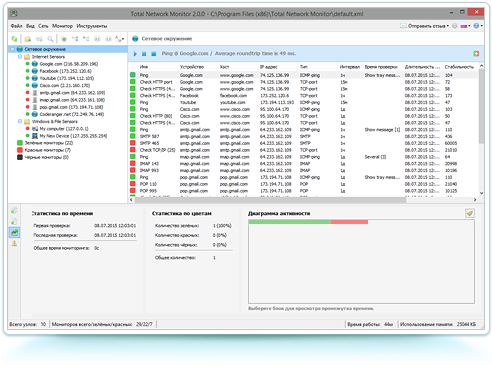Click the green dot add-monitor toolbar icon

pos(64,39)
